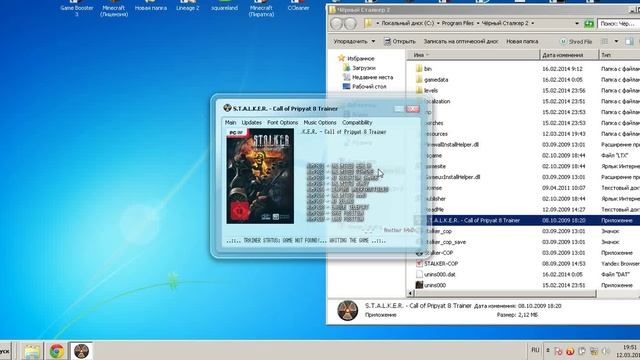Select the bin folder icon

click(419, 69)
